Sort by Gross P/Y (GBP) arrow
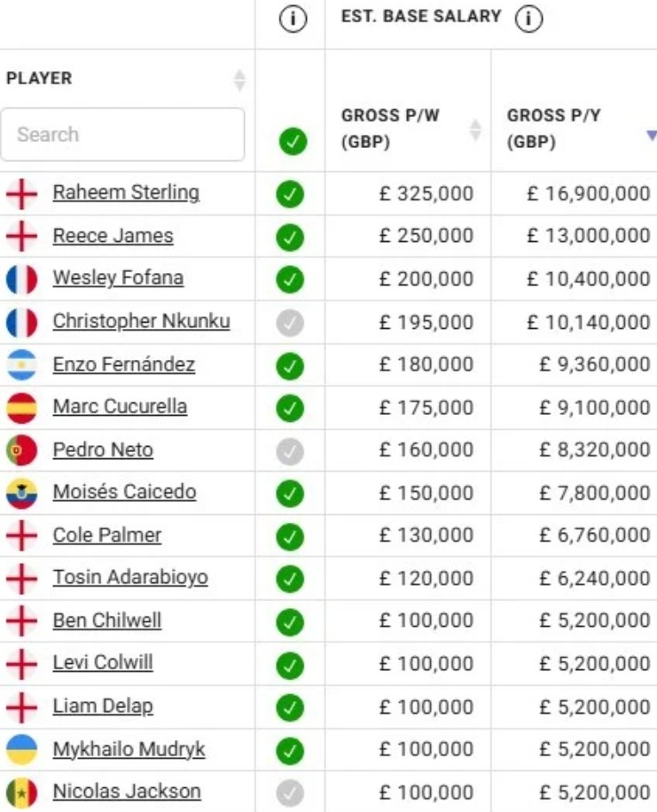The image size is (657, 812). click(652, 136)
